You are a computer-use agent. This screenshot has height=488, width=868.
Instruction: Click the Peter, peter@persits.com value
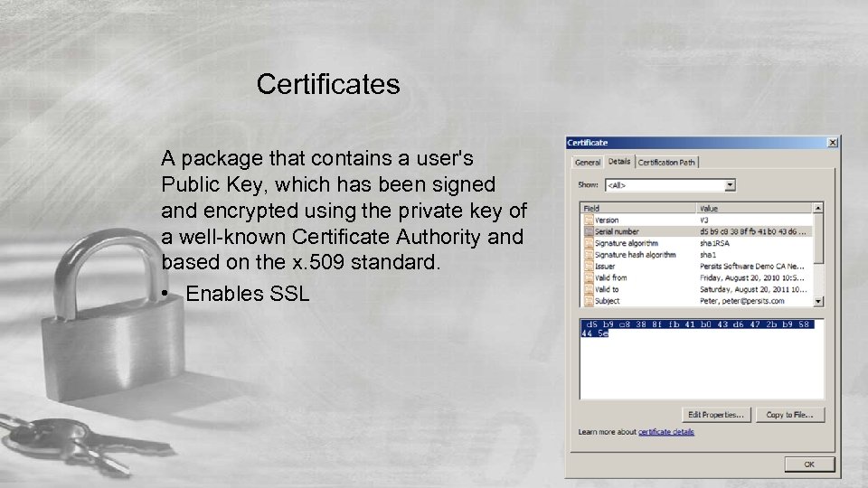pos(741,302)
